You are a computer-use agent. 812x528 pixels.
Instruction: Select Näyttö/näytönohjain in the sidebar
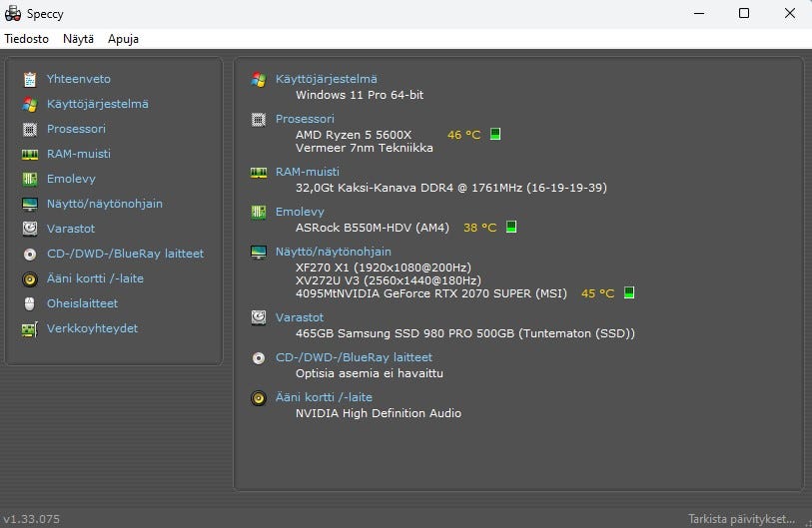click(105, 204)
